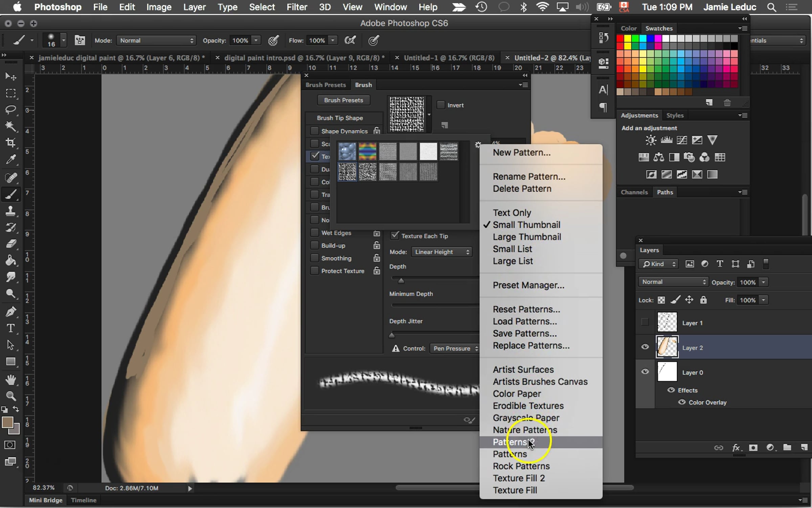Select the Horizontal Type tool
This screenshot has width=812, height=508.
[x=11, y=328]
